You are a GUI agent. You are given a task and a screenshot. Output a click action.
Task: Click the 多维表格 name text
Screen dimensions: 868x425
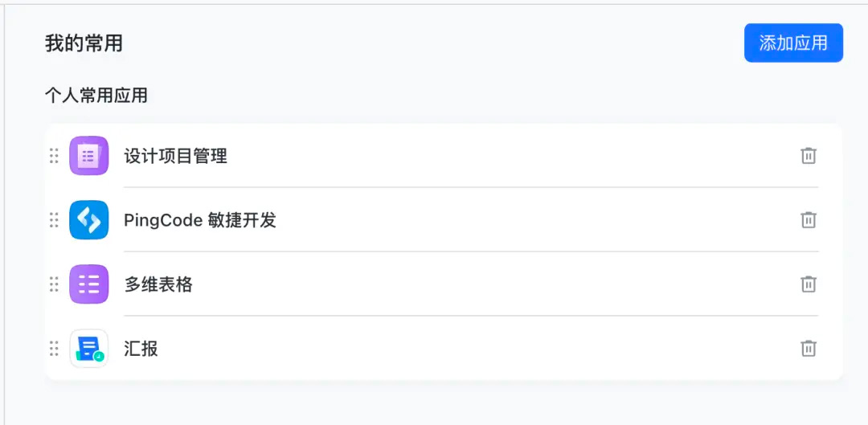(x=158, y=284)
